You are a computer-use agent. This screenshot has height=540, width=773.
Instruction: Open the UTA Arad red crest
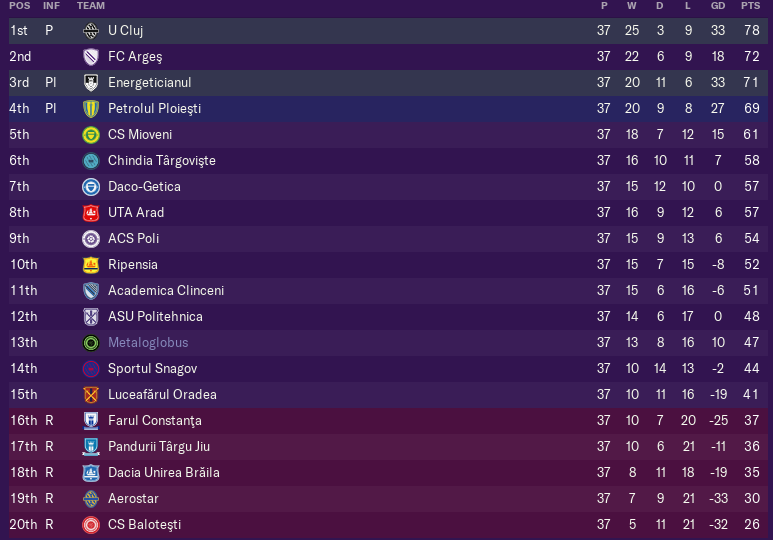91,213
